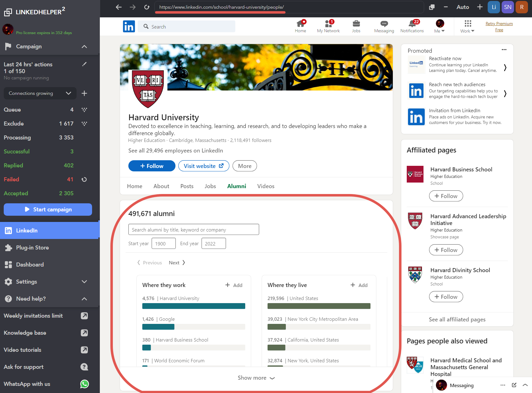This screenshot has height=393, width=532.
Task: Click the edit pencil for last 24 hrs actions
Action: click(x=84, y=64)
